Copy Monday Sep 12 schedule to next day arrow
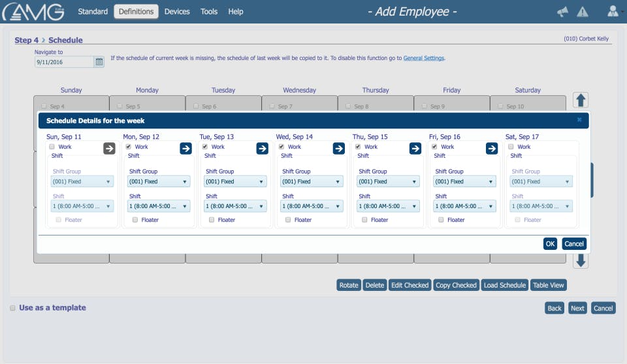Screen dimensions: 627x364 click(x=185, y=149)
